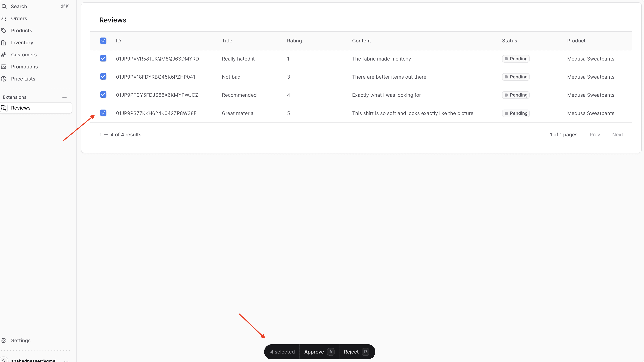Uncheck the 'Great material' review row
Viewport: 644px width, 362px height.
[103, 113]
